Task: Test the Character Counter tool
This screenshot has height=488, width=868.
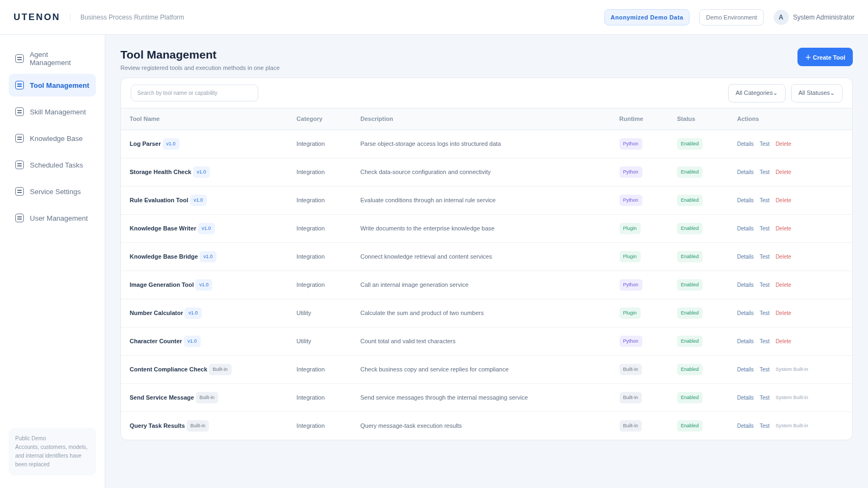Action: pyautogui.click(x=764, y=342)
